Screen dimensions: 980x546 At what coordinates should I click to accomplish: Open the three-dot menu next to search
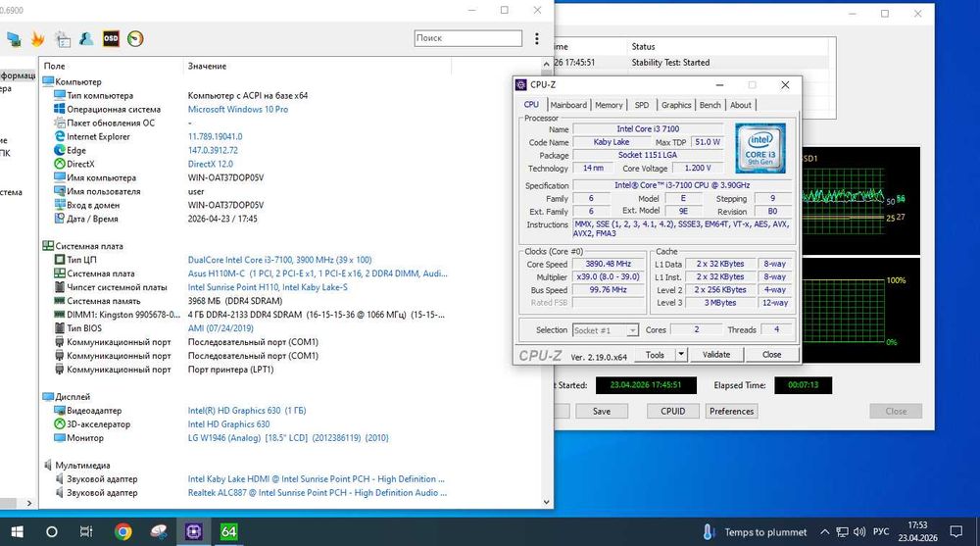[537, 39]
